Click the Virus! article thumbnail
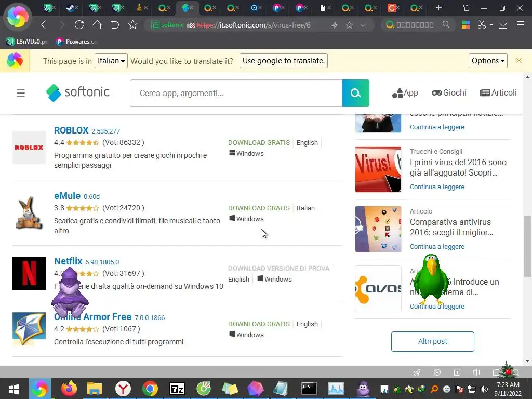Viewport: 532px width, 399px height. point(378,169)
